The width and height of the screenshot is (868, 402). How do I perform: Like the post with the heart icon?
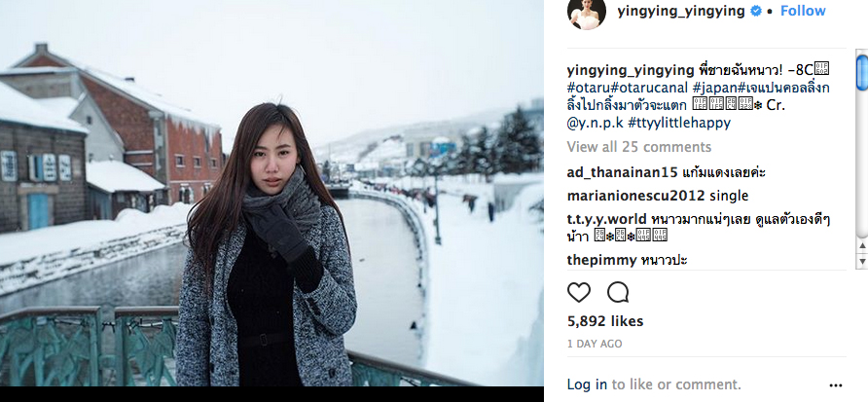579,292
